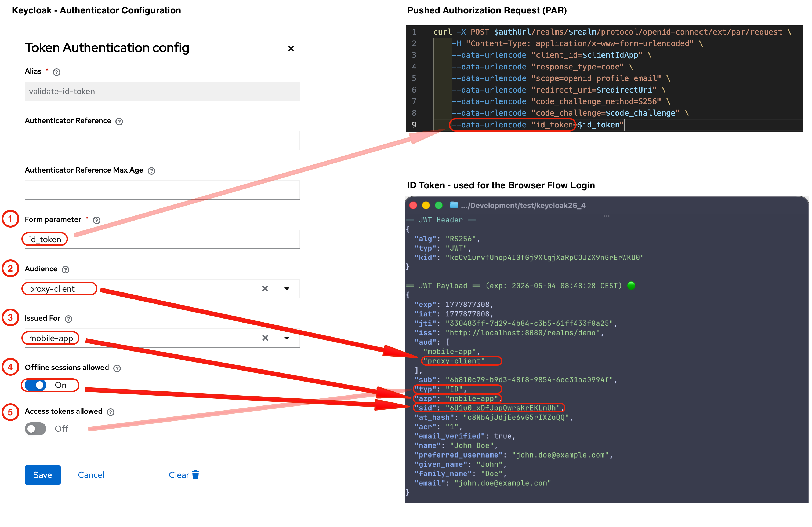The width and height of the screenshot is (812, 527).
Task: Show help for Issued For field
Action: 68,319
